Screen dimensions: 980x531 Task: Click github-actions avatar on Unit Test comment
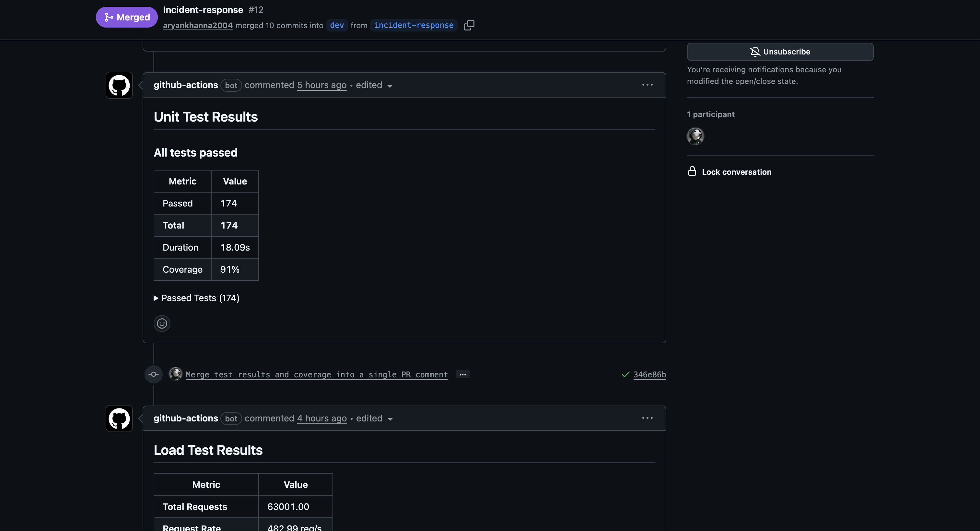tap(119, 85)
